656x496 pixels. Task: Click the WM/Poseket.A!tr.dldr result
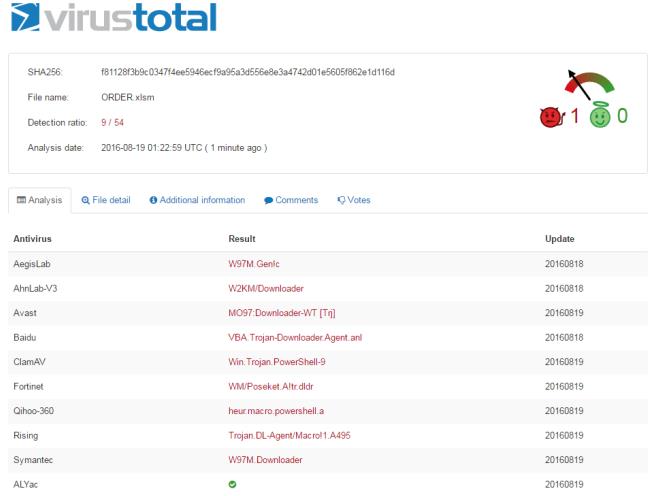271,386
